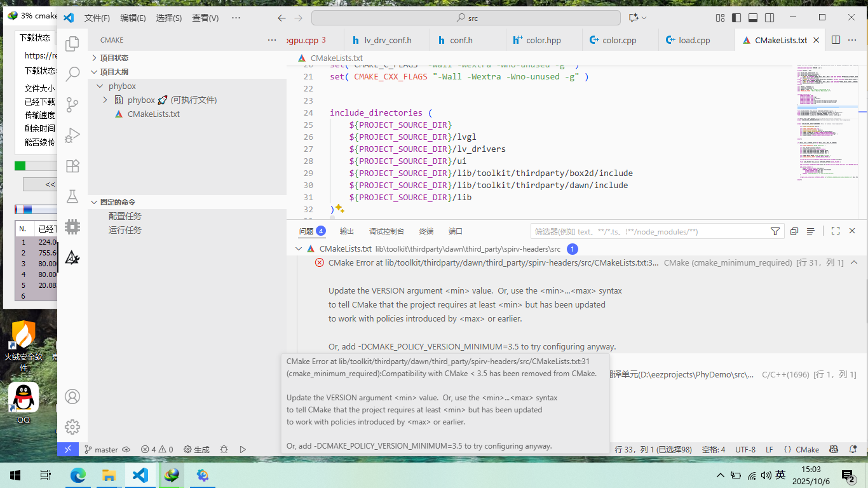Image resolution: width=868 pixels, height=488 pixels.
Task: Open the 文件(F) menu
Action: [97, 18]
